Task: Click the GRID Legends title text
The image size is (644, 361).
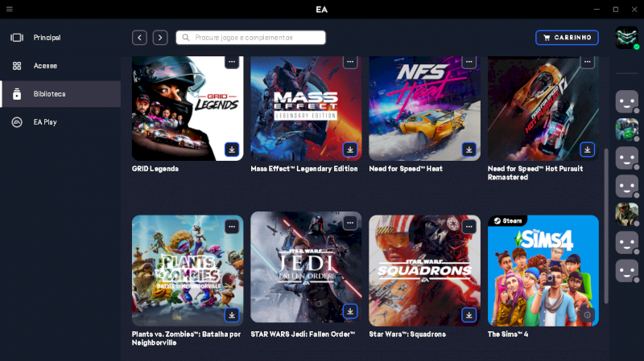Action: tap(155, 169)
